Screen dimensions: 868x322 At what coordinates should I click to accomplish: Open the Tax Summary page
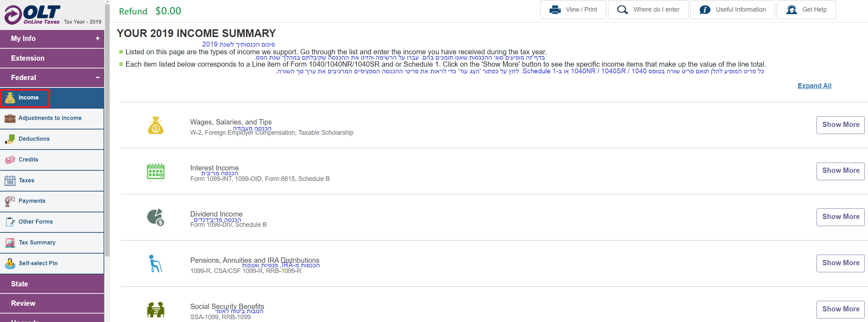click(x=52, y=243)
